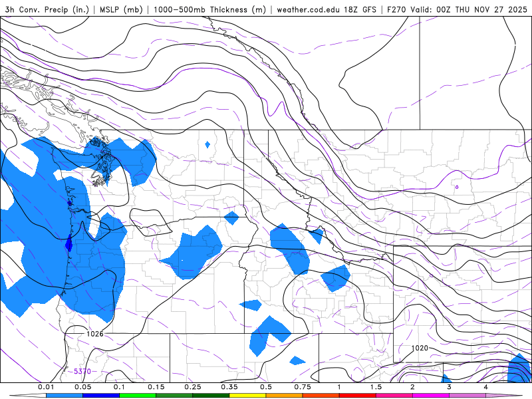
Task: Click the 1020 isobar contour label
Action: coord(420,348)
